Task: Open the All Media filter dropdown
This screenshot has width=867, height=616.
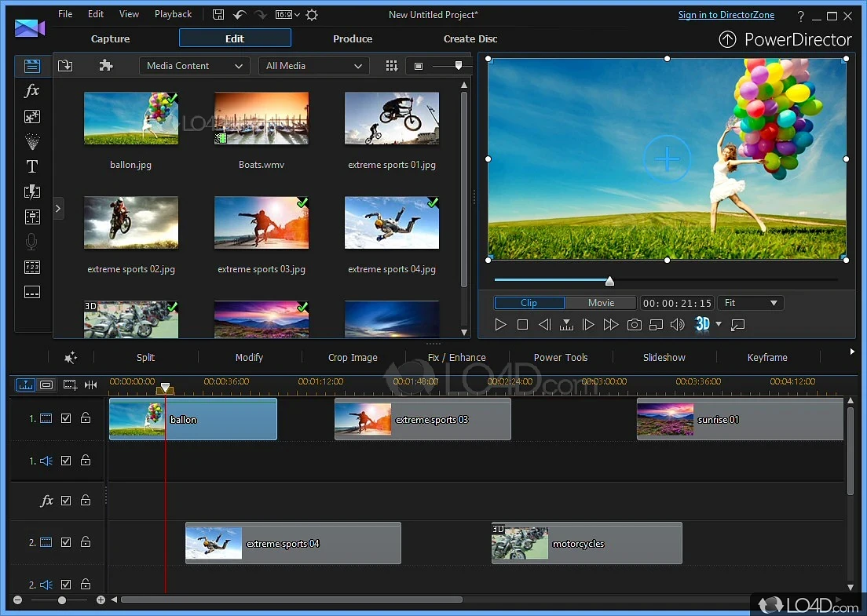Action: [313, 66]
